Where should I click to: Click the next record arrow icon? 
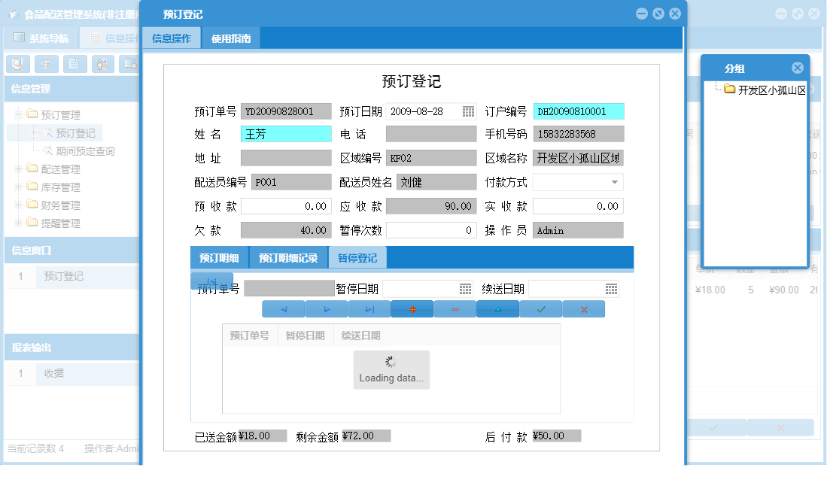pos(327,308)
